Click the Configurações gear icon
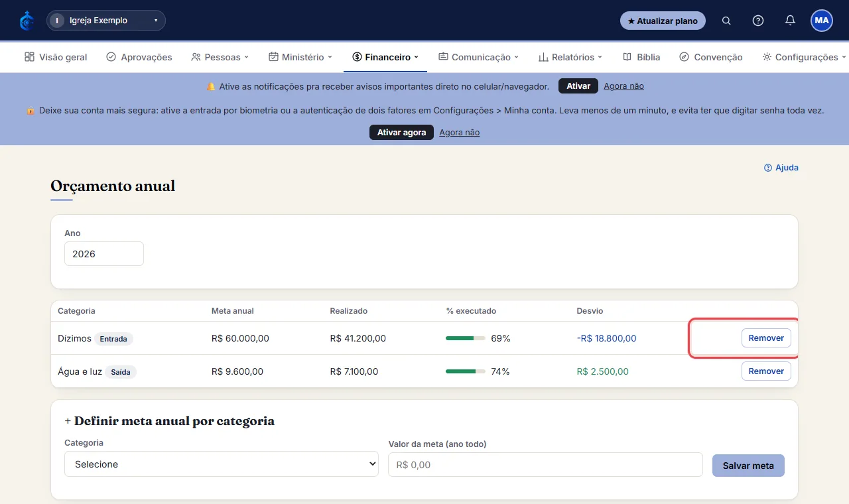The width and height of the screenshot is (849, 504). (767, 57)
